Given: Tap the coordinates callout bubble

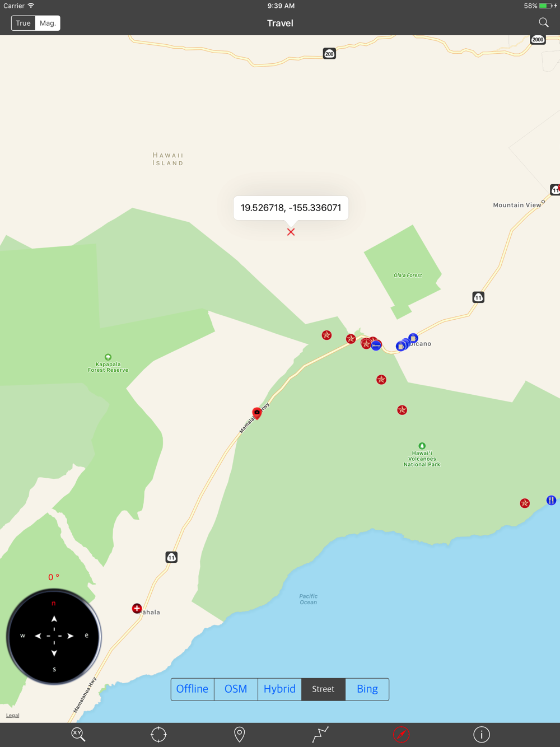Looking at the screenshot, I should [x=291, y=208].
